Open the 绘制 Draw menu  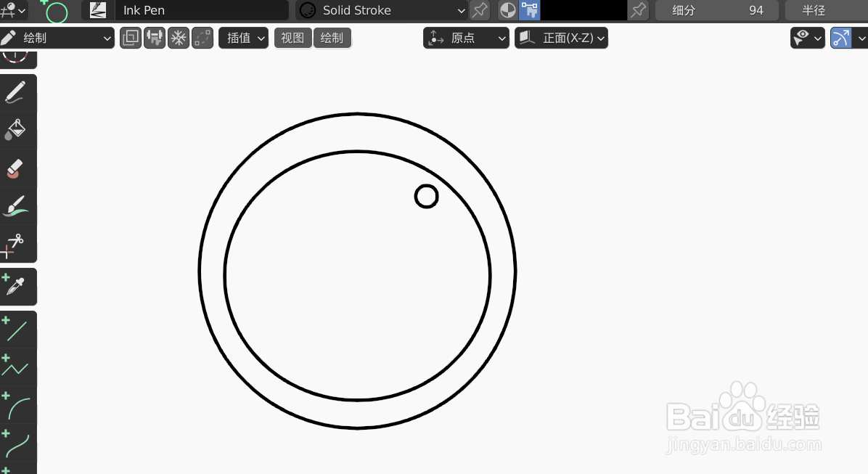pyautogui.click(x=332, y=38)
